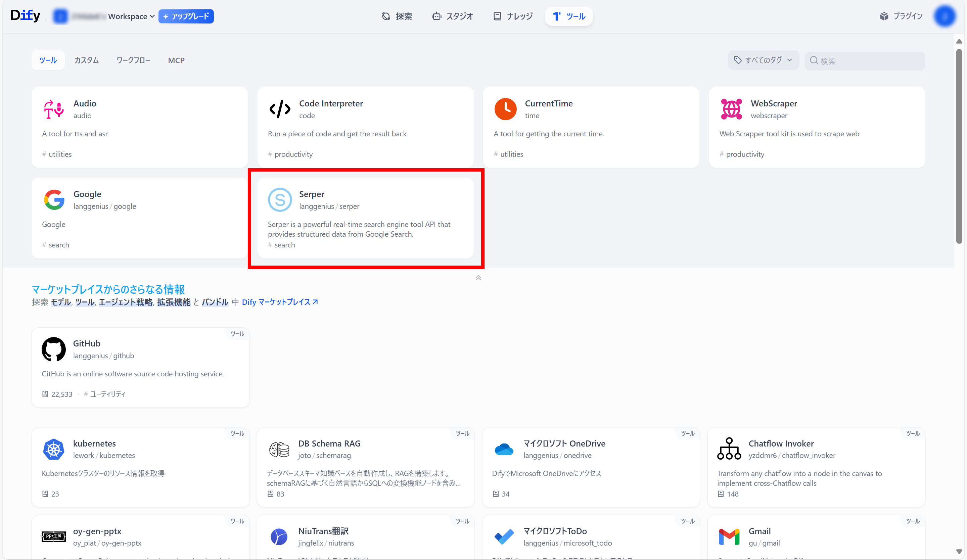Click the アップグレード button
This screenshot has width=967, height=560.
186,16
